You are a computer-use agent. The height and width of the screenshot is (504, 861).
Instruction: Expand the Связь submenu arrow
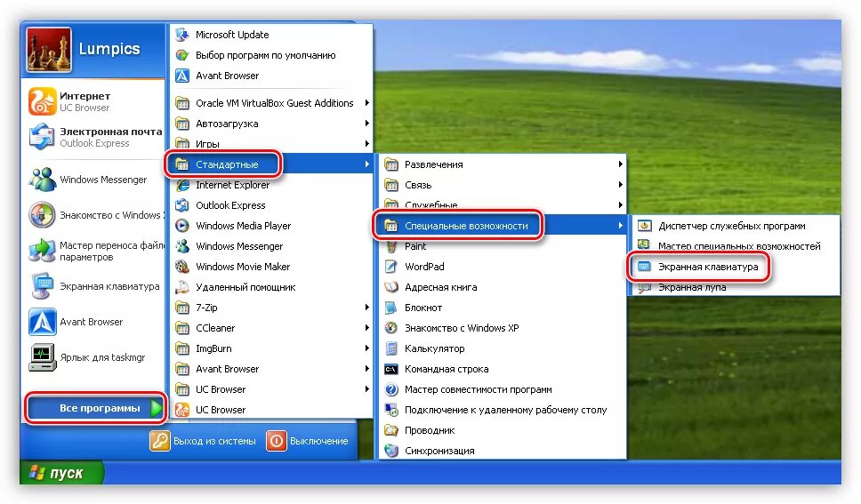click(x=620, y=185)
